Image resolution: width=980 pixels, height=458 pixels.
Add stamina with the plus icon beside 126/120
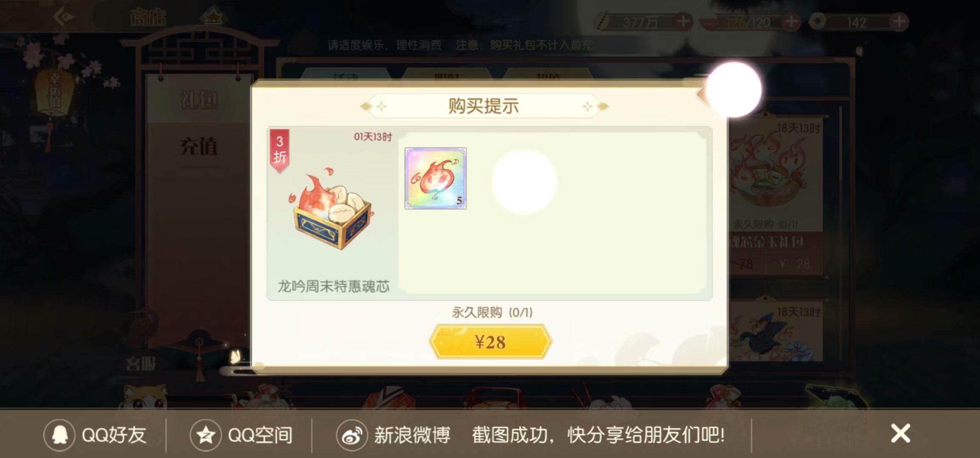pyautogui.click(x=791, y=22)
